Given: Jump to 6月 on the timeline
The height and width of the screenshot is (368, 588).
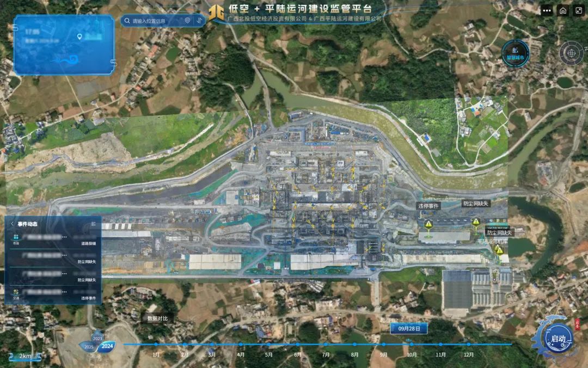Looking at the screenshot, I should point(297,345).
